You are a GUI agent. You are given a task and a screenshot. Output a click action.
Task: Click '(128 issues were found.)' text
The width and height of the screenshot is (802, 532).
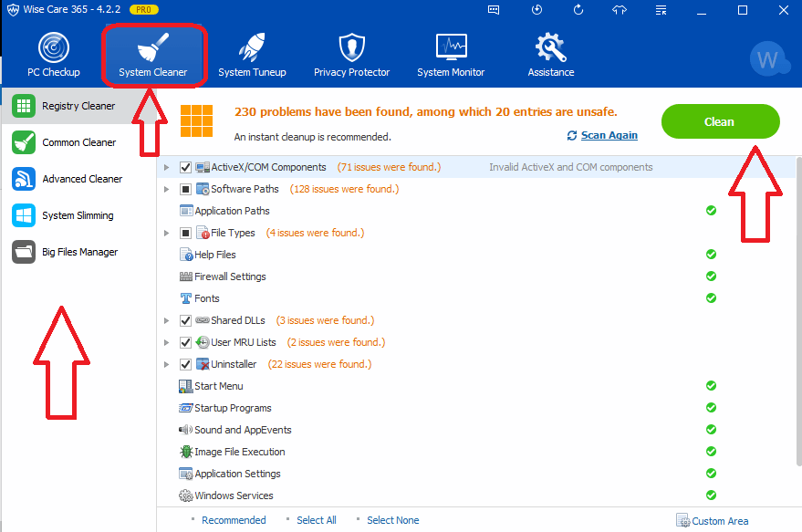click(x=344, y=189)
